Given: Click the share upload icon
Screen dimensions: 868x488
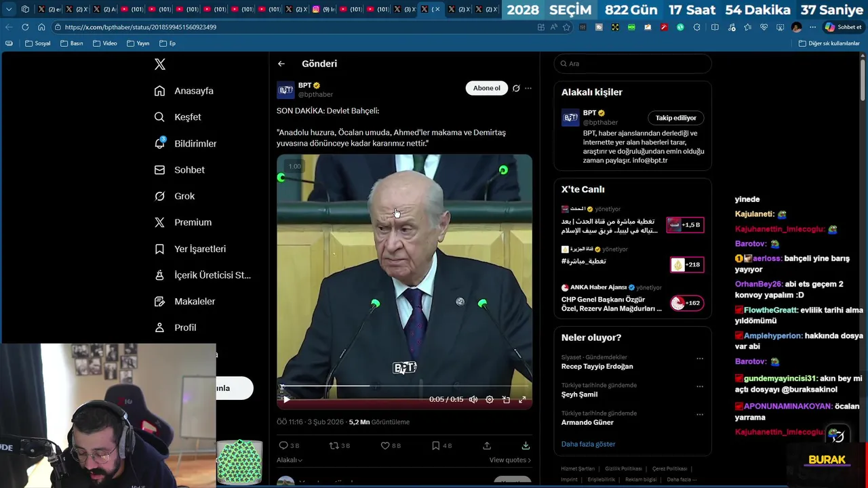Looking at the screenshot, I should point(487,445).
